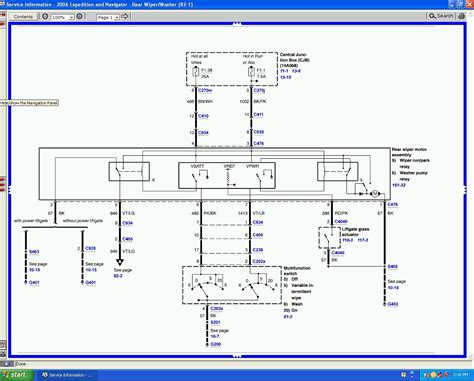Open splice link S402
The width and height of the screenshot is (474, 381).
[x=393, y=266]
